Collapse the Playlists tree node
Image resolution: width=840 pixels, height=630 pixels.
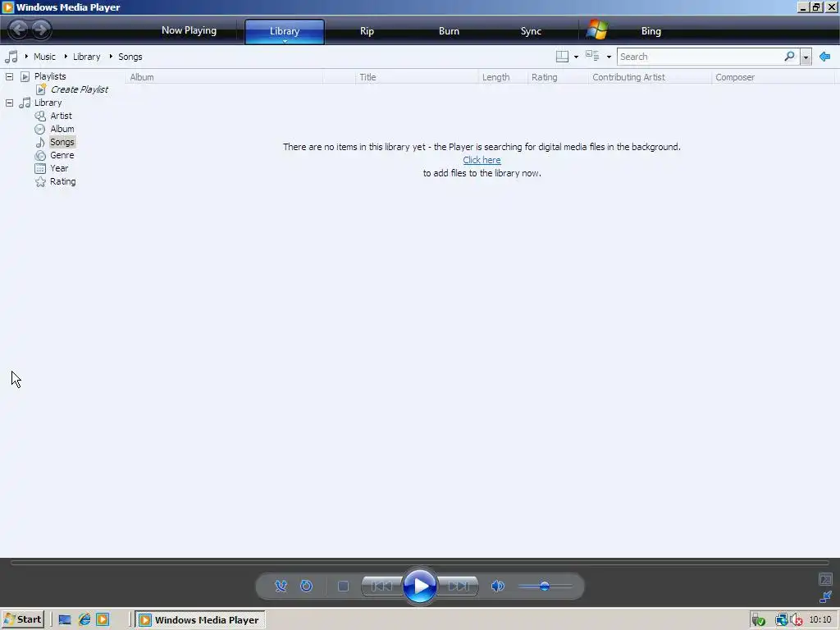tap(9, 76)
